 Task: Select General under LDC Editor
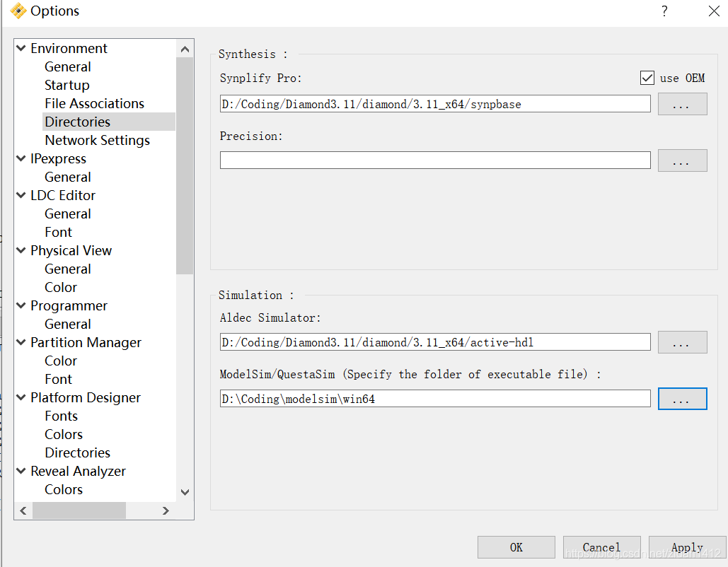[x=68, y=214]
